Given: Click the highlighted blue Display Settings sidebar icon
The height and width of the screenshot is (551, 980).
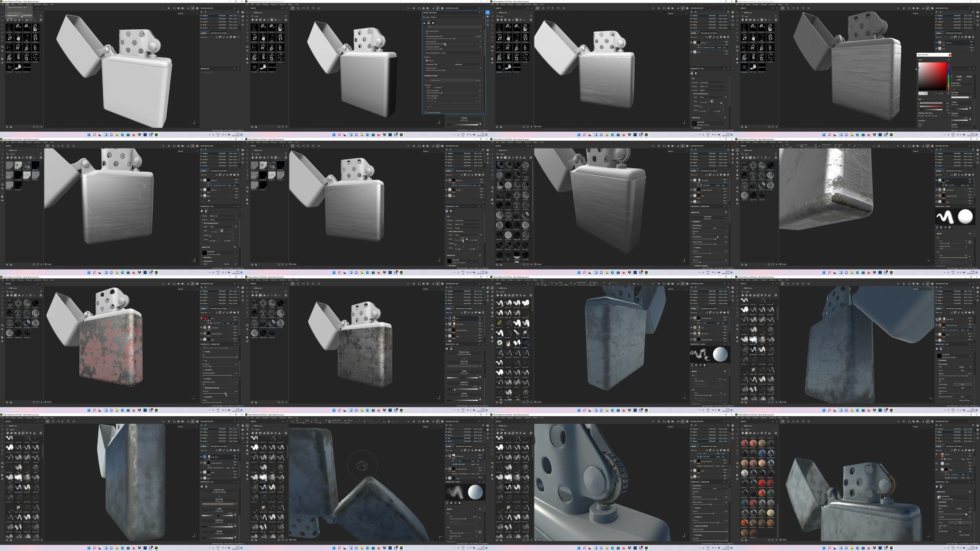Looking at the screenshot, I should pos(488,13).
